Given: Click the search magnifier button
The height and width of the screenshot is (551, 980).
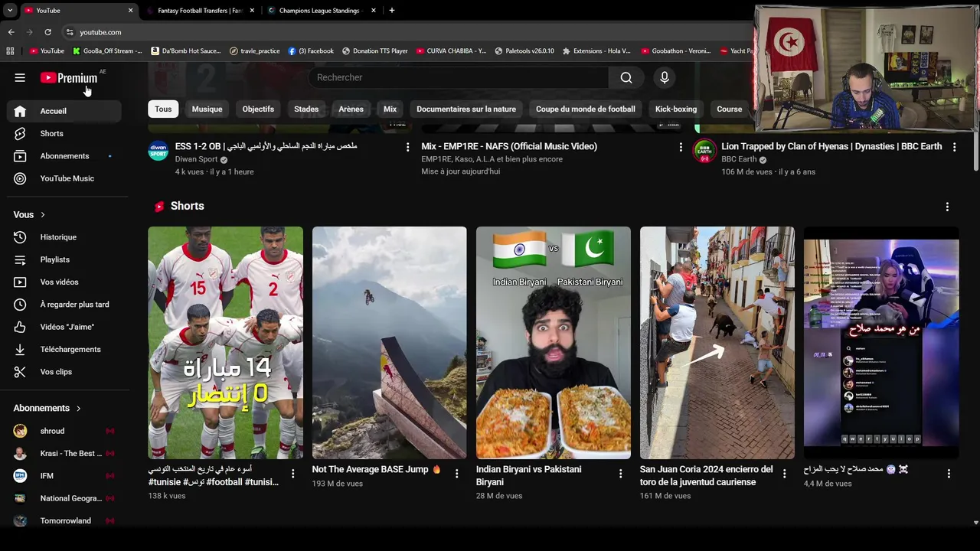Looking at the screenshot, I should coord(626,77).
